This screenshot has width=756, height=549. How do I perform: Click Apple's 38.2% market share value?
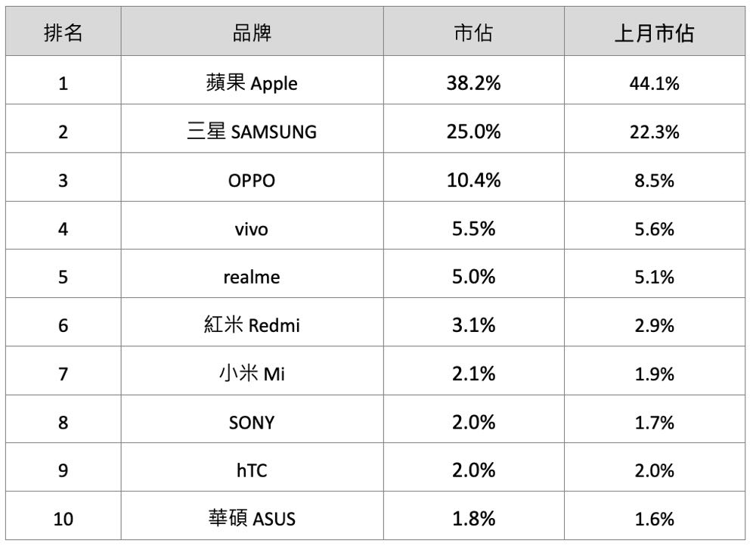(x=473, y=82)
